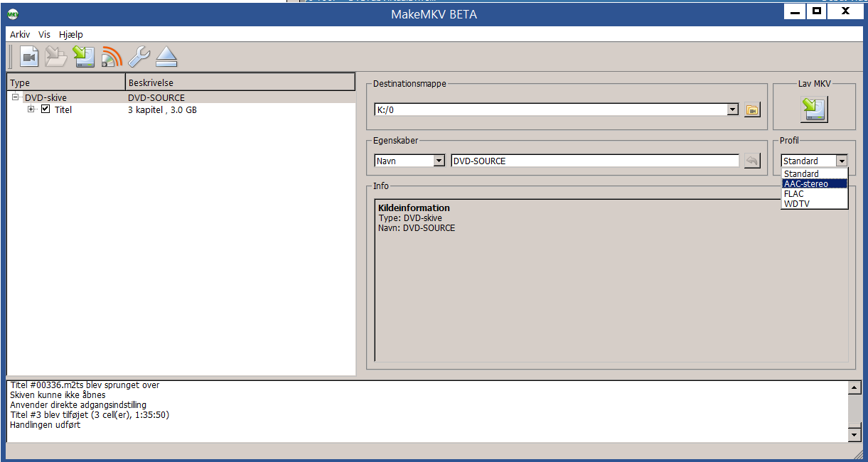Collapse the DVD-skive tree node
This screenshot has height=462, width=868.
click(16, 97)
